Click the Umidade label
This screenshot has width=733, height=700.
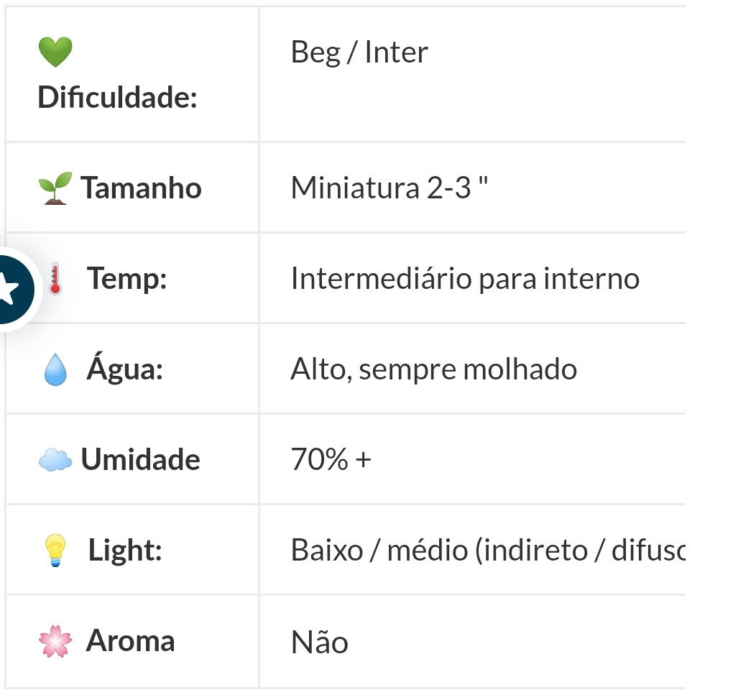pyautogui.click(x=141, y=460)
